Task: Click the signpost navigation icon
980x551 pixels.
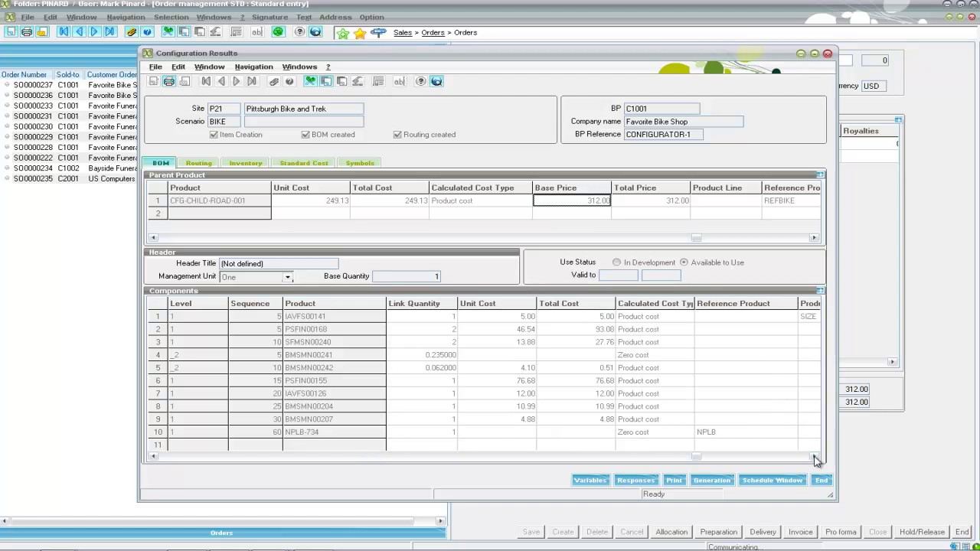Action: (378, 33)
